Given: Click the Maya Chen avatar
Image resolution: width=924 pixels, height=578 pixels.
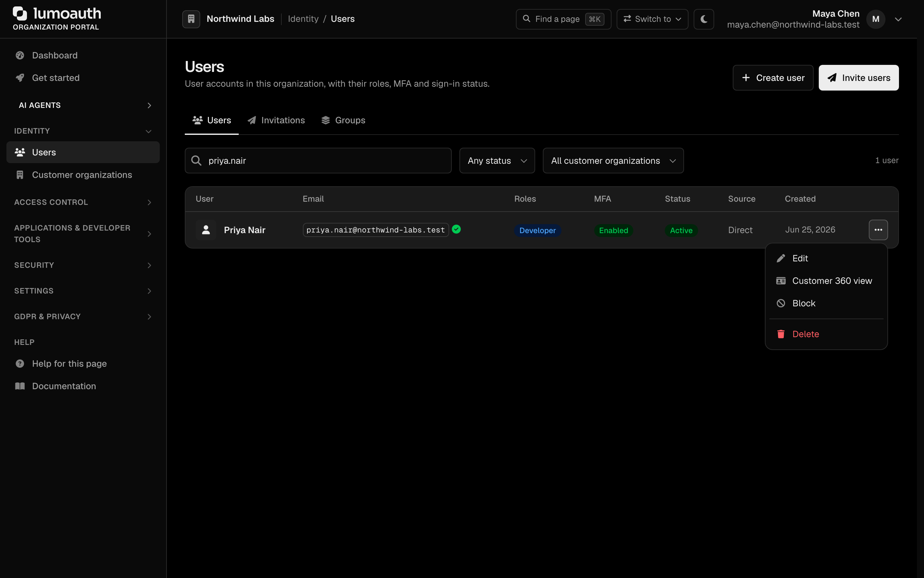Looking at the screenshot, I should click(876, 19).
